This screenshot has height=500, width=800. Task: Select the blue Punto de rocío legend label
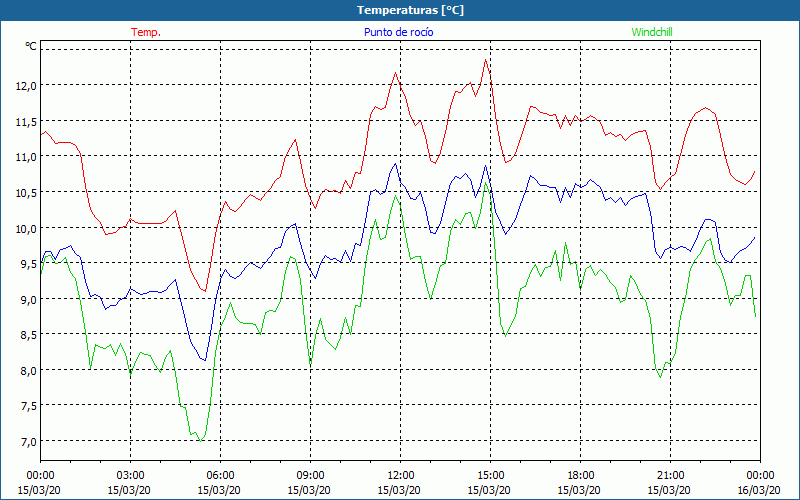398,32
